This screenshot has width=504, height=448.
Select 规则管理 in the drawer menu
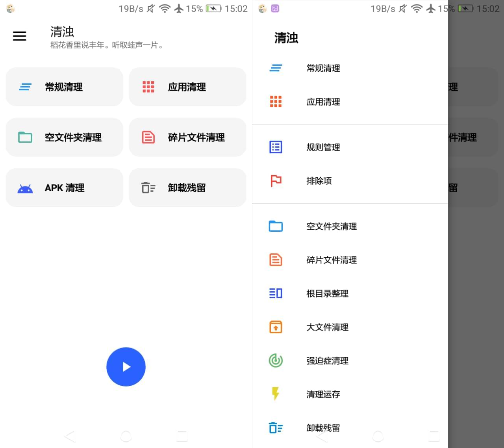(x=350, y=147)
